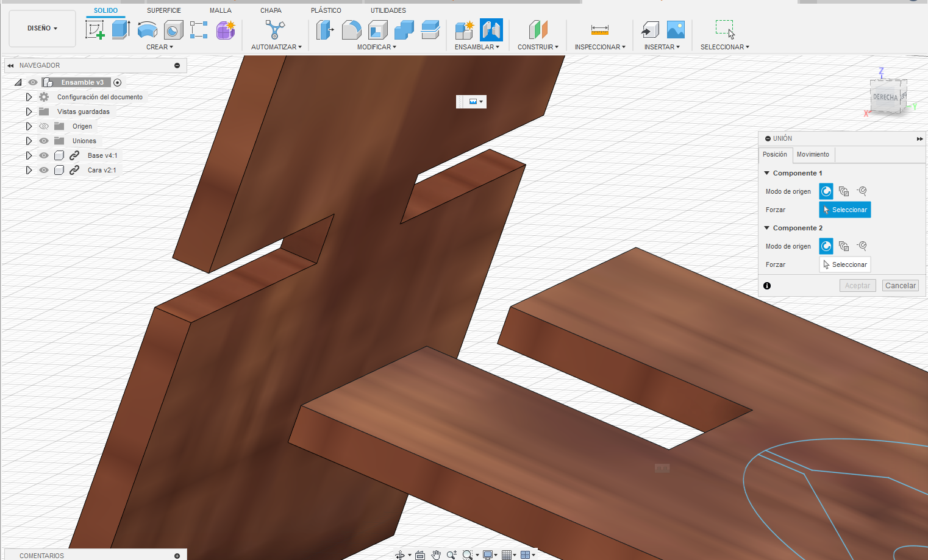Open the Movimiento tab in Unión panel
This screenshot has height=560, width=928.
(x=813, y=155)
